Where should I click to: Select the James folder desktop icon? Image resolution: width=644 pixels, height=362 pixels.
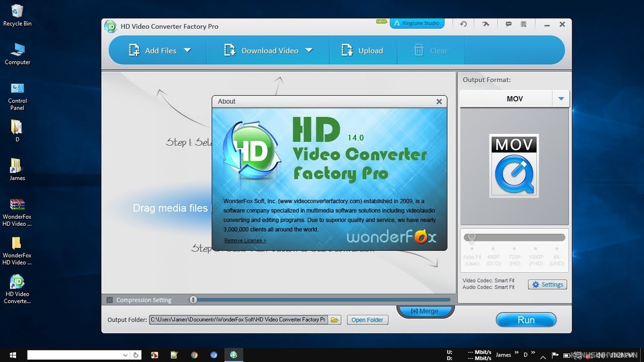(x=17, y=169)
